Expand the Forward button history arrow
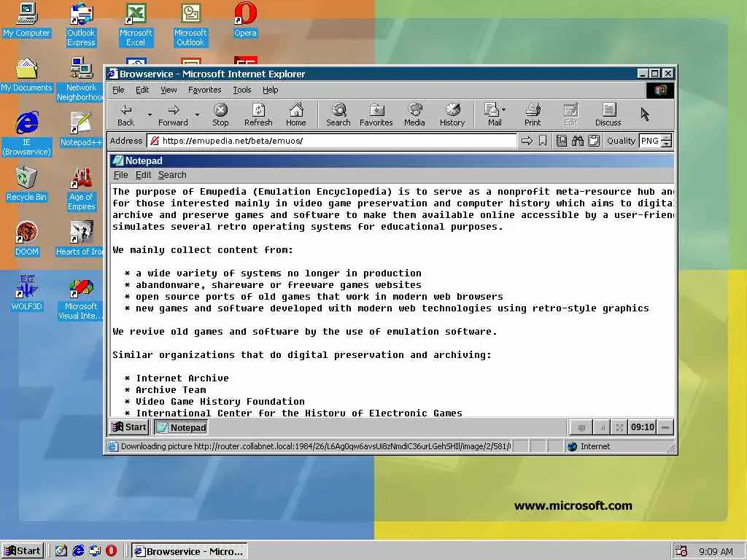Screen dimensions: 747x560 [x=197, y=114]
